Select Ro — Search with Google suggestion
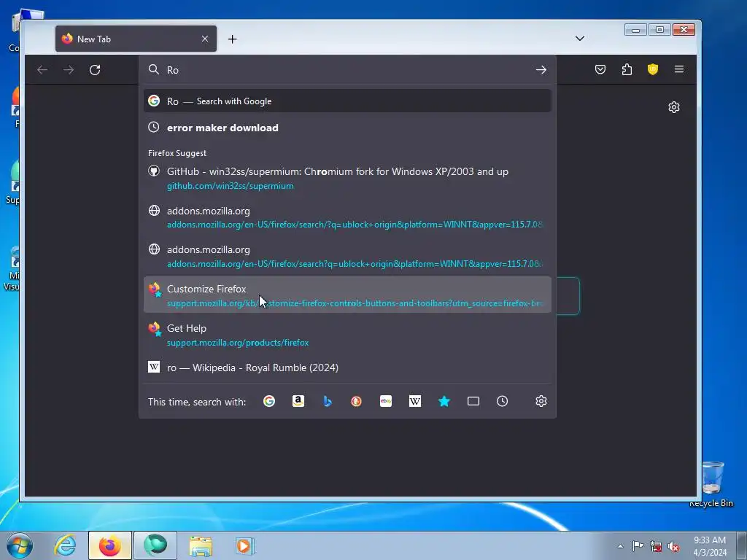This screenshot has width=747, height=560. [347, 101]
